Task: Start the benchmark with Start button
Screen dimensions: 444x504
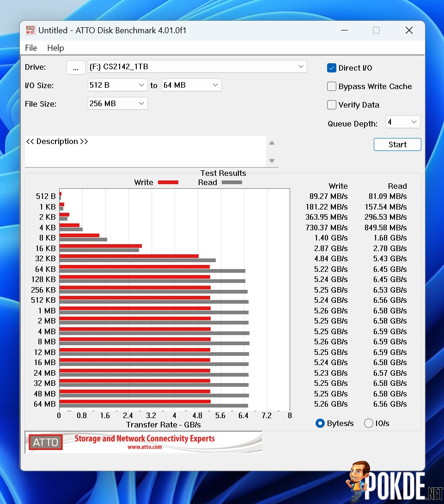Action: [397, 144]
